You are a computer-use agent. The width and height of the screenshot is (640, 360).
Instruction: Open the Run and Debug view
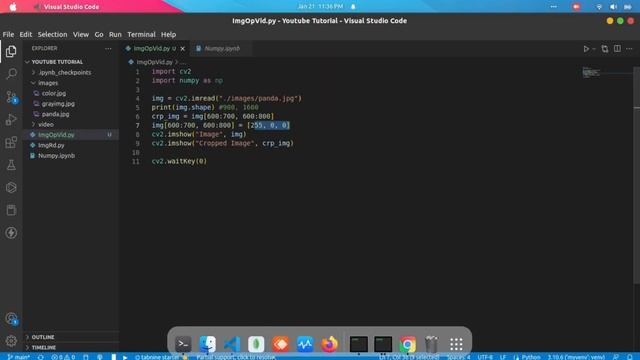[11, 120]
